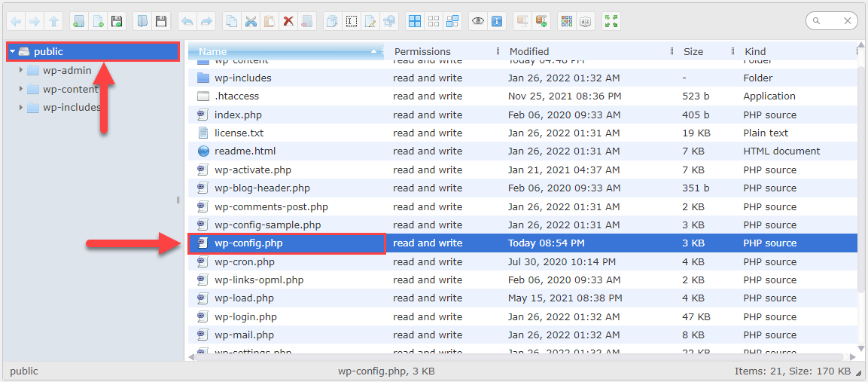This screenshot has height=382, width=868.
Task: Switch view mode with colored grid icon
Action: (567, 21)
